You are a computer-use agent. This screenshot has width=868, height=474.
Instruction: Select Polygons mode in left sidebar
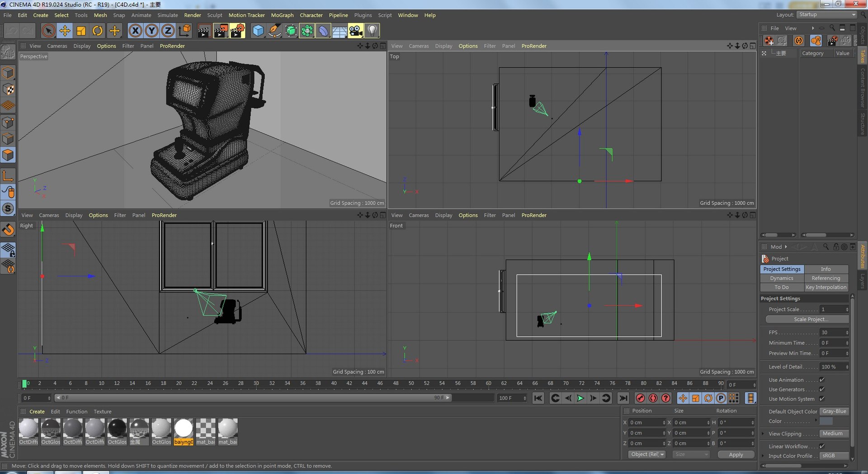pyautogui.click(x=8, y=155)
